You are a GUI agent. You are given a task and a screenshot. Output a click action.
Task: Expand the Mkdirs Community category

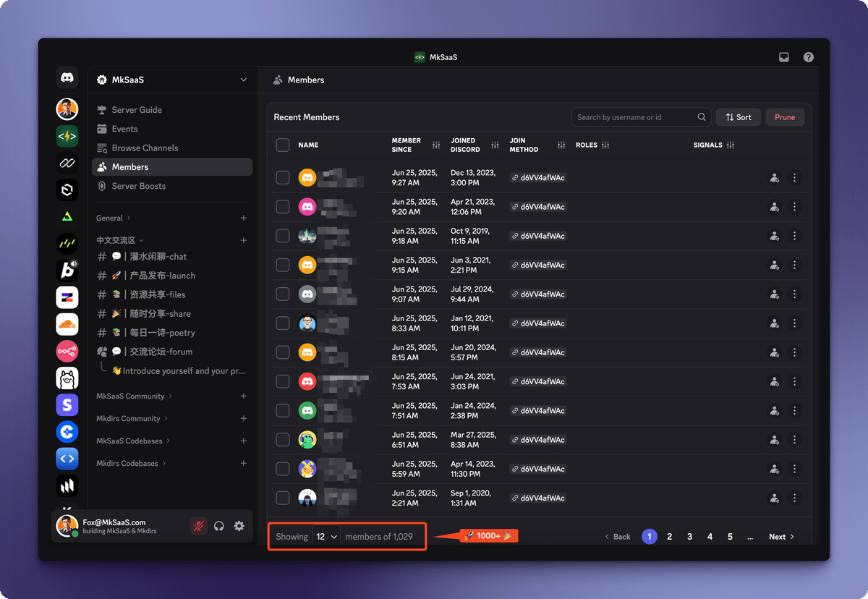[x=132, y=419]
